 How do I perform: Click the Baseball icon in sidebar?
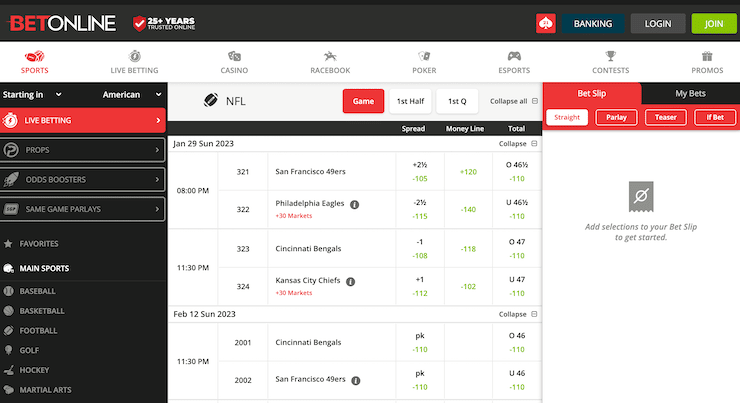8,291
